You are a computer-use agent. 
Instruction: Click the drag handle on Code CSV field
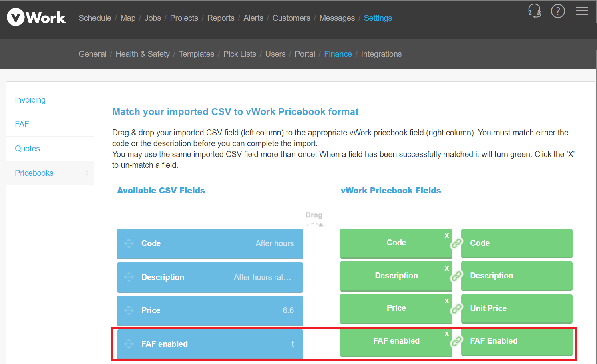pyautogui.click(x=129, y=243)
